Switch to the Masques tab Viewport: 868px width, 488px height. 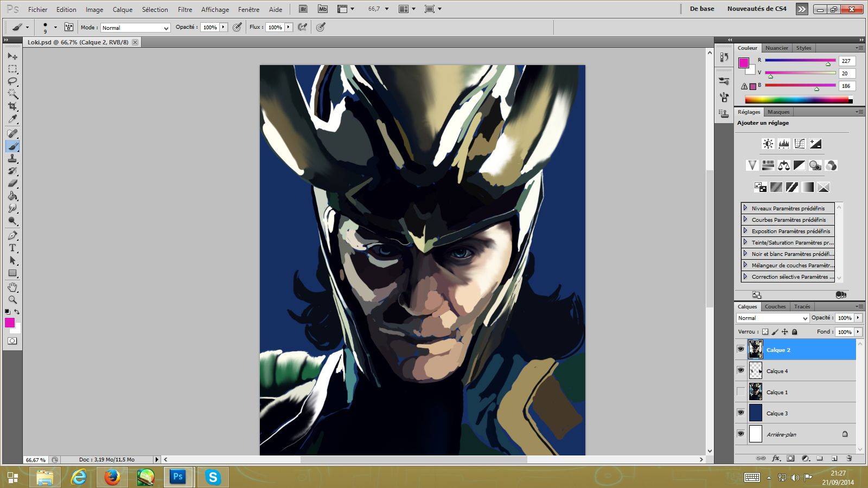(x=778, y=112)
